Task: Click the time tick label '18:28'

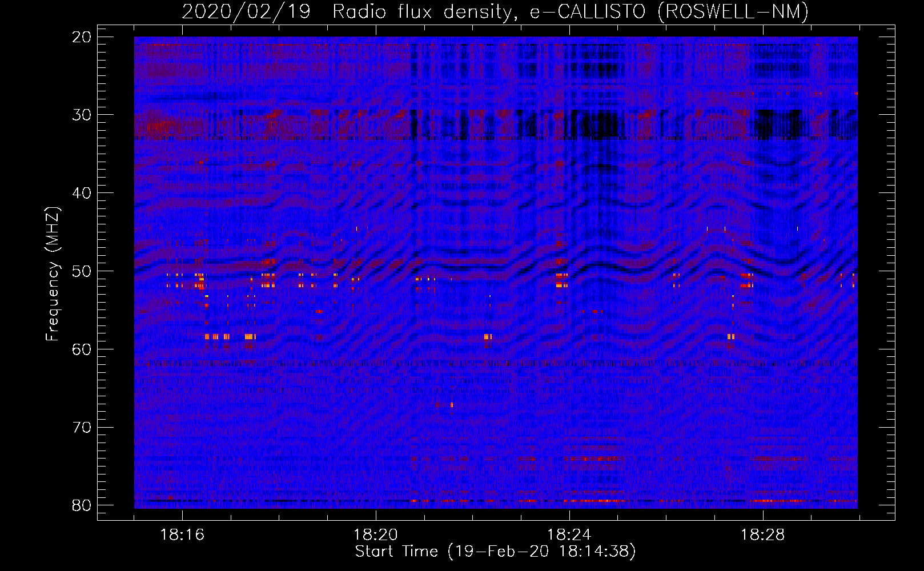Action: click(x=763, y=535)
